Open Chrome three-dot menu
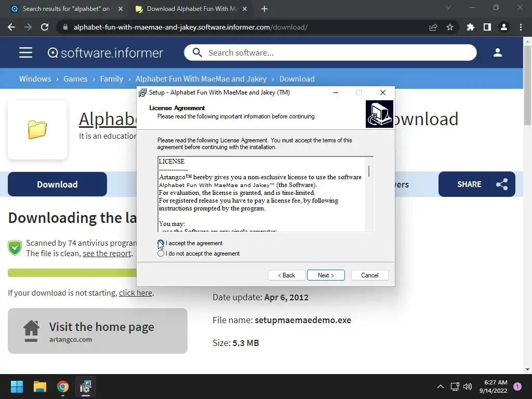 coord(521,27)
